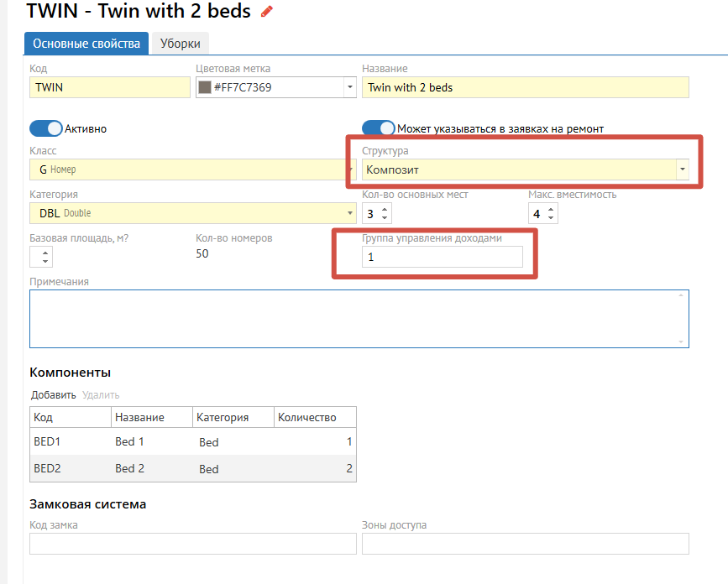Expand the Категория dropdown
728x584 pixels.
350,213
